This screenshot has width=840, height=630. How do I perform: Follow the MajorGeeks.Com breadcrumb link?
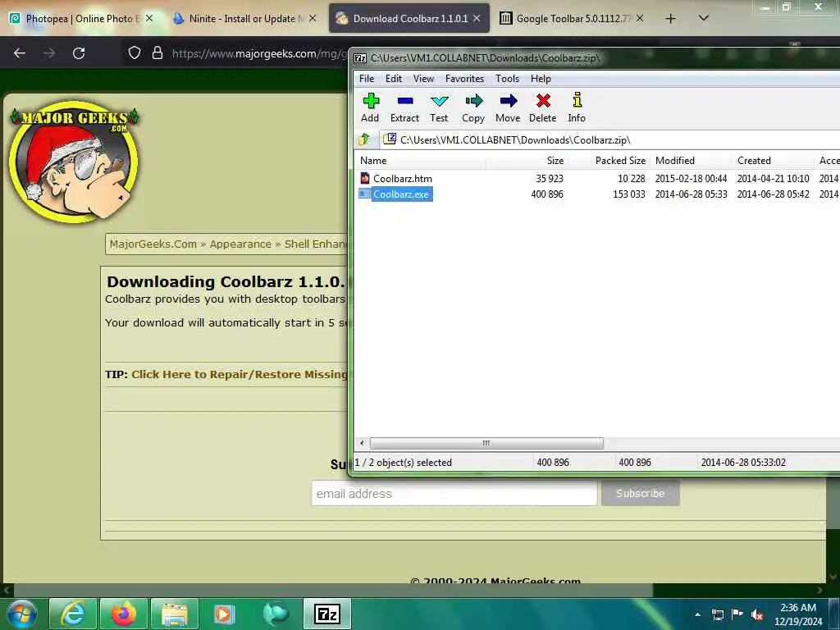153,244
